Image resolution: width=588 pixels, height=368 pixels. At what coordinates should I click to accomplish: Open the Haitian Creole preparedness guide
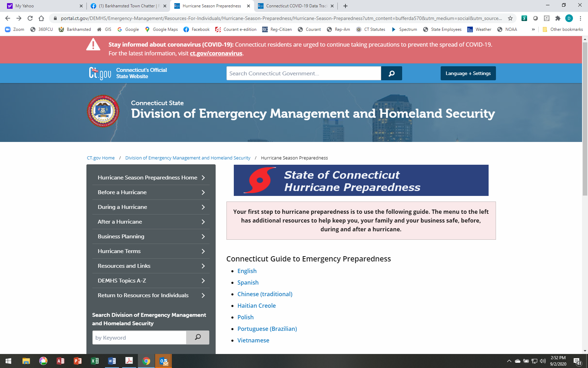pyautogui.click(x=257, y=306)
